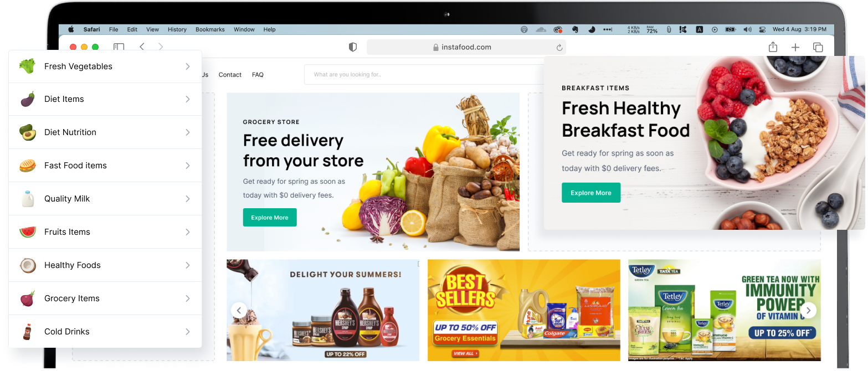
Task: Expand the Fresh Vegetables category chevron
Action: pos(188,66)
